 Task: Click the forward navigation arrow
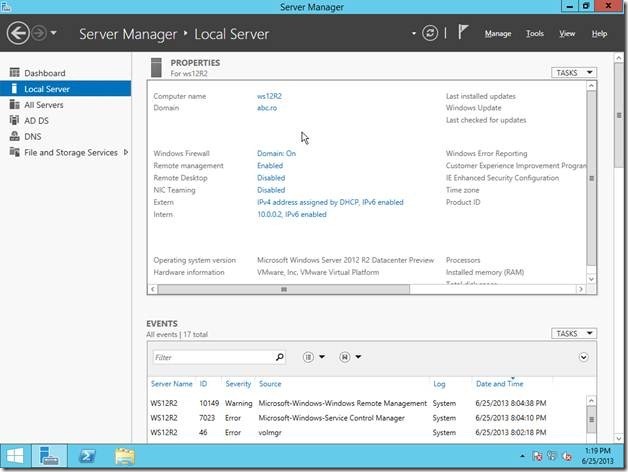coord(39,33)
